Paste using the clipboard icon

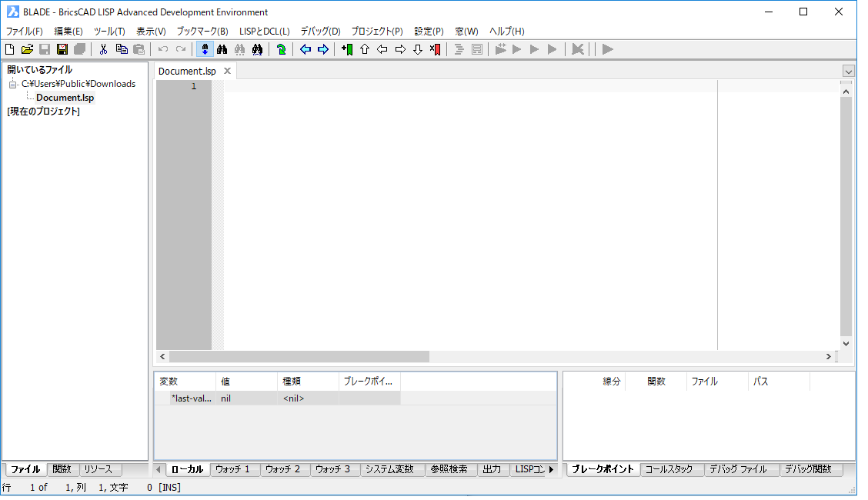coord(139,49)
